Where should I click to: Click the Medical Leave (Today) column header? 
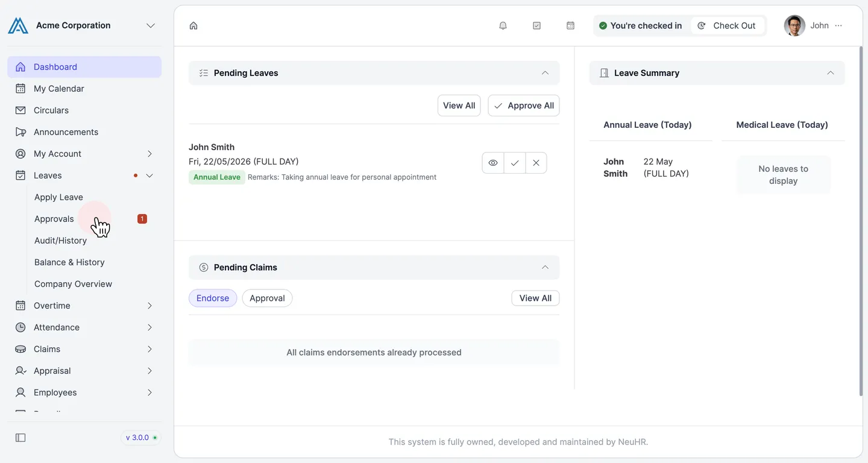782,125
